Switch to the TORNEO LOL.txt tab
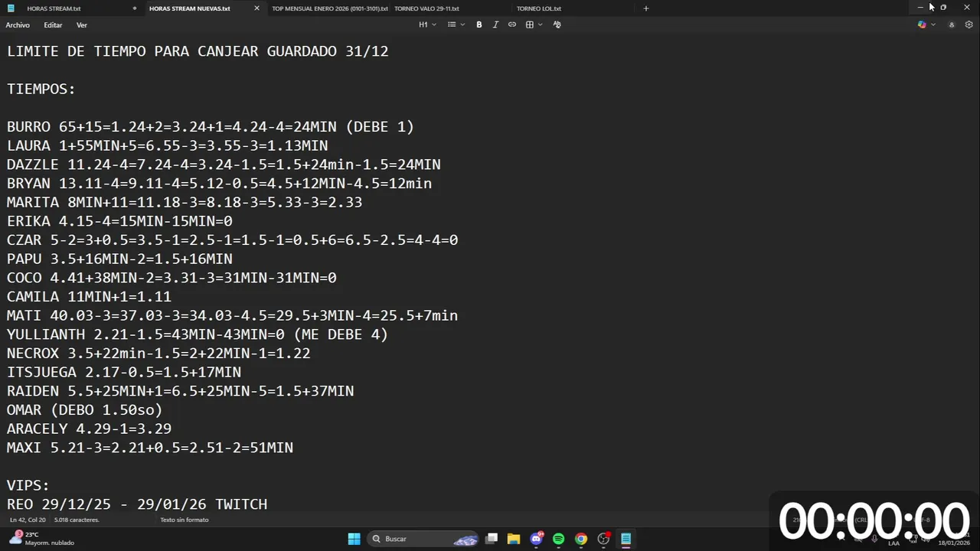The width and height of the screenshot is (980, 551). click(x=539, y=8)
